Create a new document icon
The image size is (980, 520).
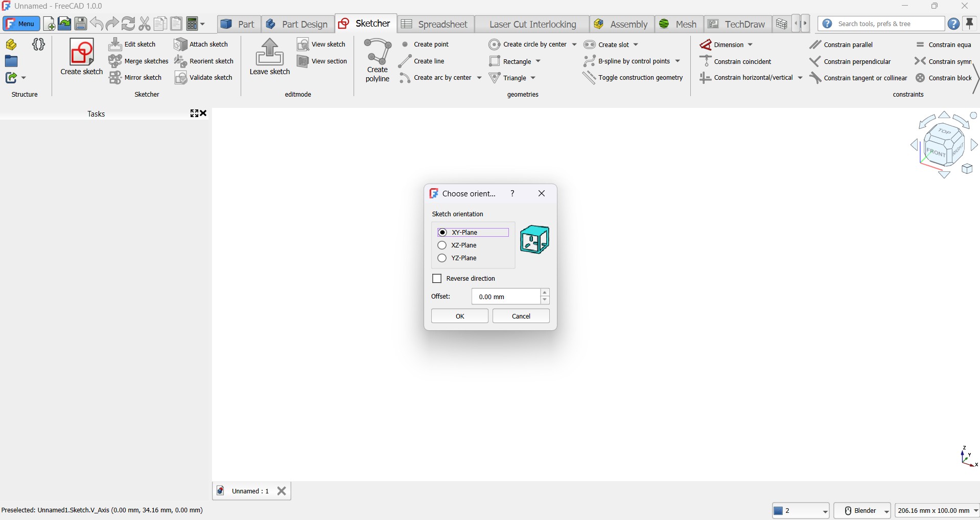click(49, 24)
